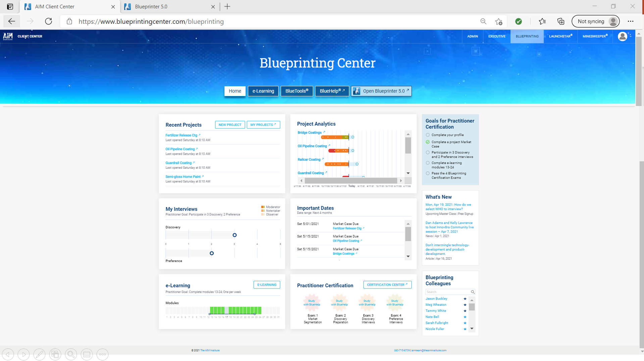Open the browser Settings and more ellipsis
The image size is (644, 361).
pos(631,21)
